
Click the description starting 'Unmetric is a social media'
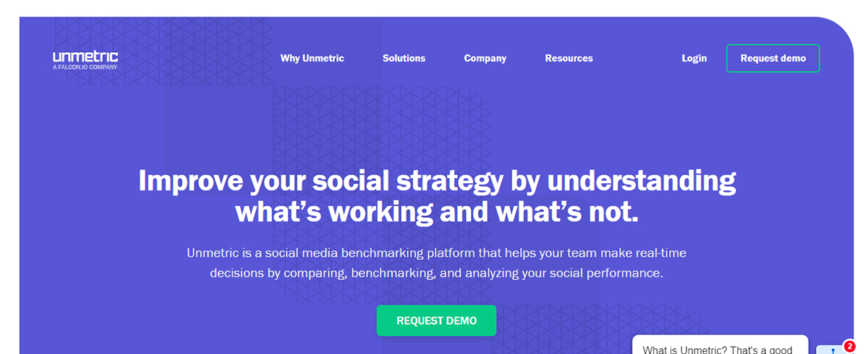[x=437, y=264]
